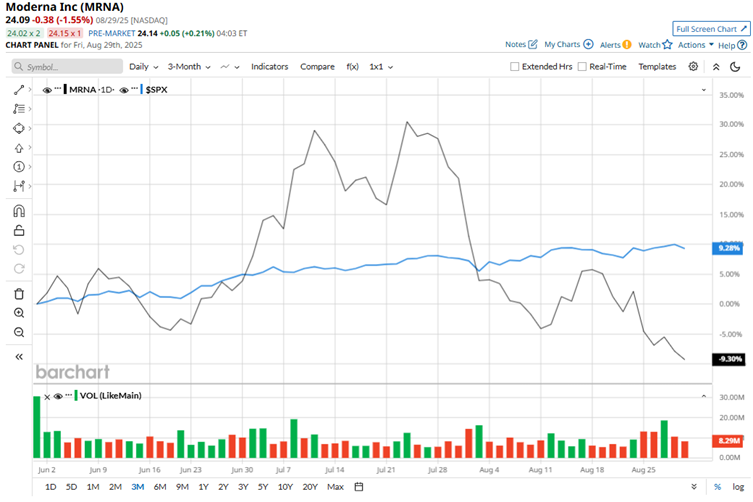Open the Full Screen Chart button
The width and height of the screenshot is (753, 502).
coord(711,29)
